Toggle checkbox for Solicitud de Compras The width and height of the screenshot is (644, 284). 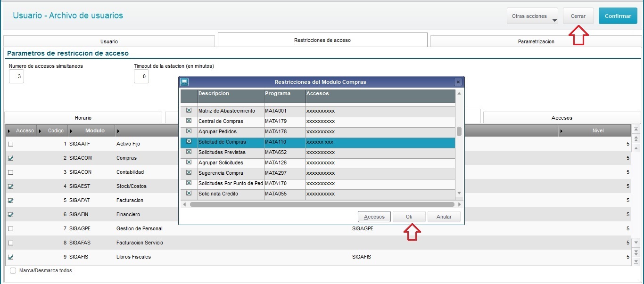click(x=189, y=142)
